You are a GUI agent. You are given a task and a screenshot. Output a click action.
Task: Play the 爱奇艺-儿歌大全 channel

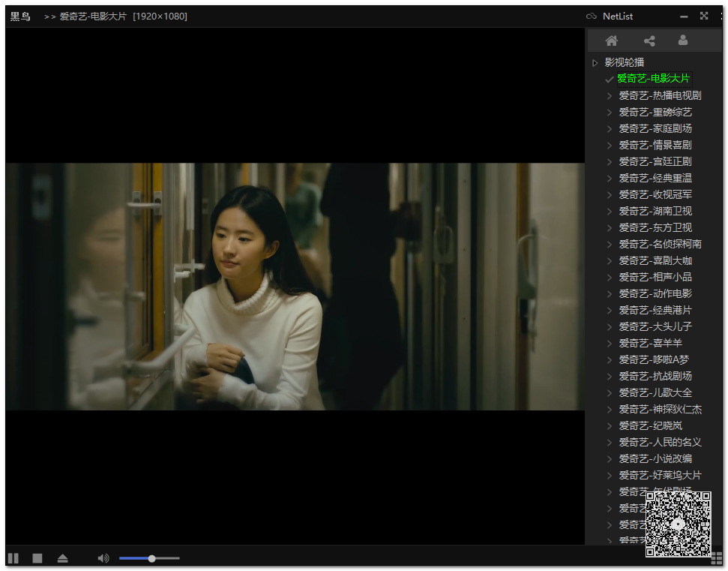655,392
